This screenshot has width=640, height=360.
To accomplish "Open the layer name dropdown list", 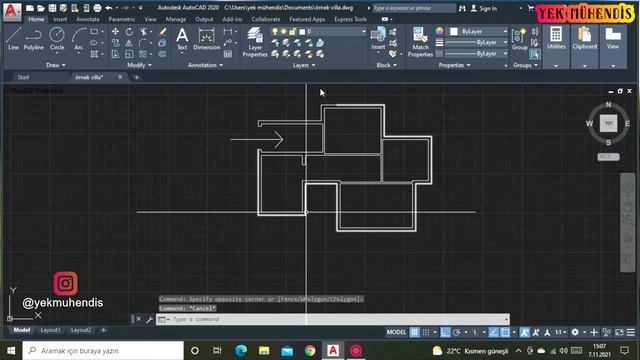I will click(363, 31).
